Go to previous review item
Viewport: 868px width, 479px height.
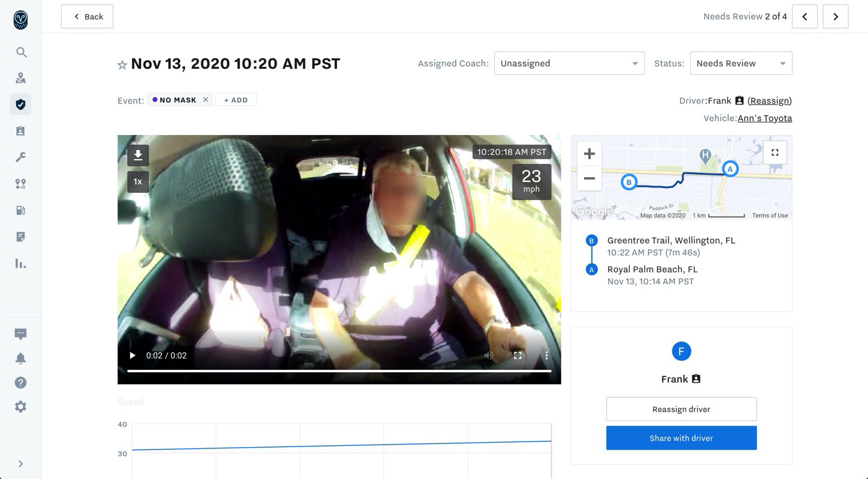click(805, 17)
